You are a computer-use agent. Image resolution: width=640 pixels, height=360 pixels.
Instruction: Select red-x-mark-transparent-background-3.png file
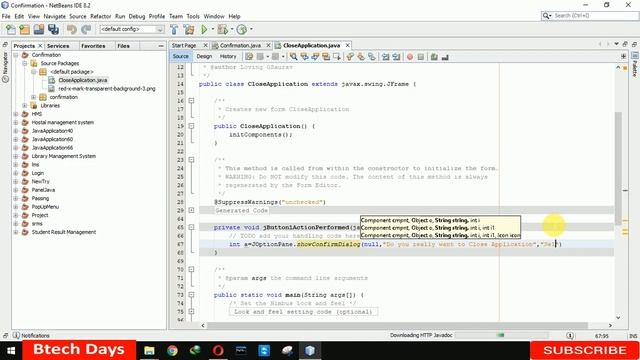[107, 89]
